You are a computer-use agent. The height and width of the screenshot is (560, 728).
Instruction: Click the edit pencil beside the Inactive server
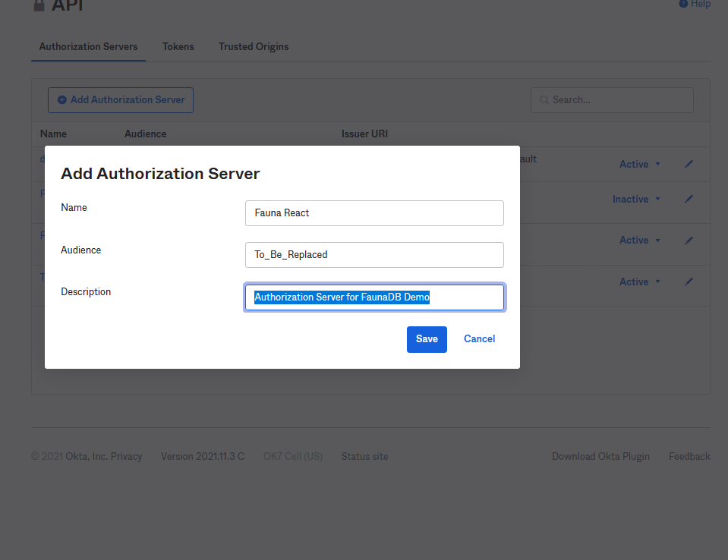(x=689, y=199)
